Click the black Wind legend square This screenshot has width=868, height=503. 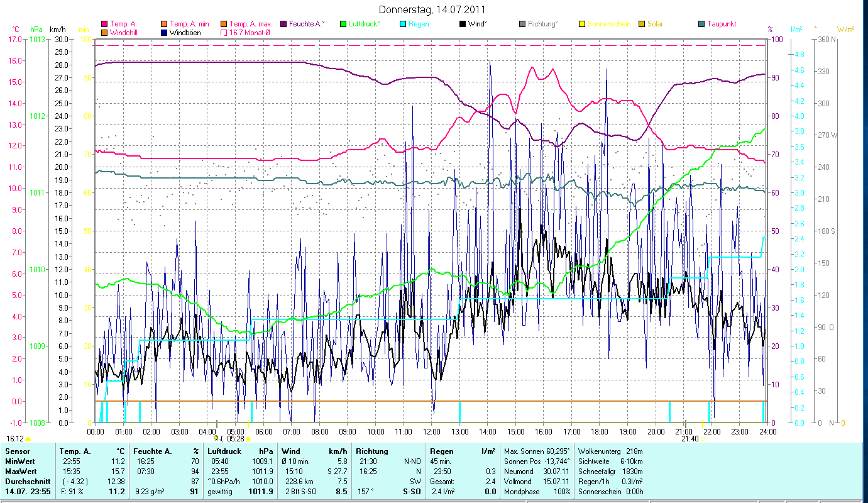click(463, 24)
